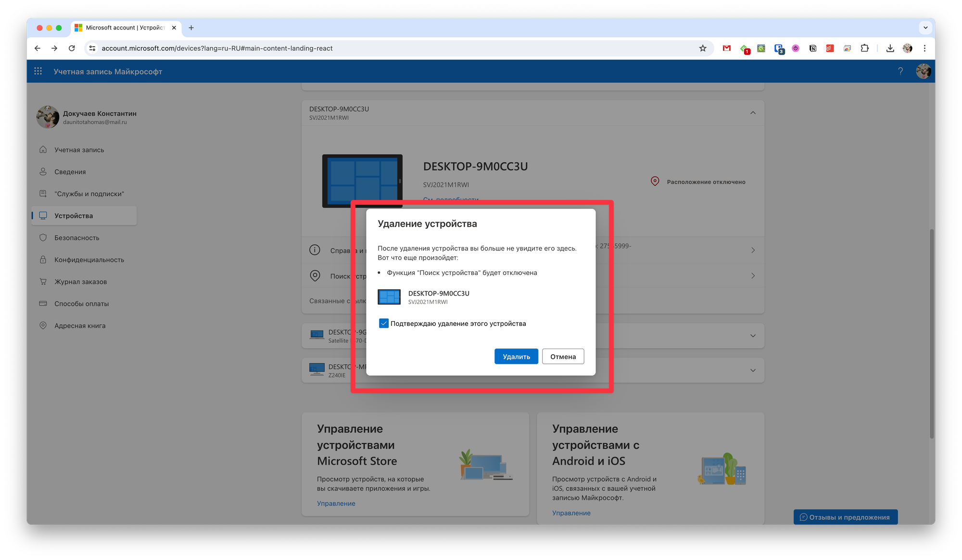Open Chrome downloads icon

890,48
